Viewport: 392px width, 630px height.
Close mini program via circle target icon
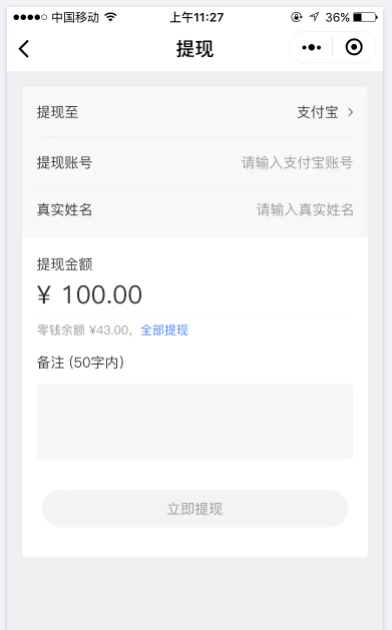pos(354,47)
